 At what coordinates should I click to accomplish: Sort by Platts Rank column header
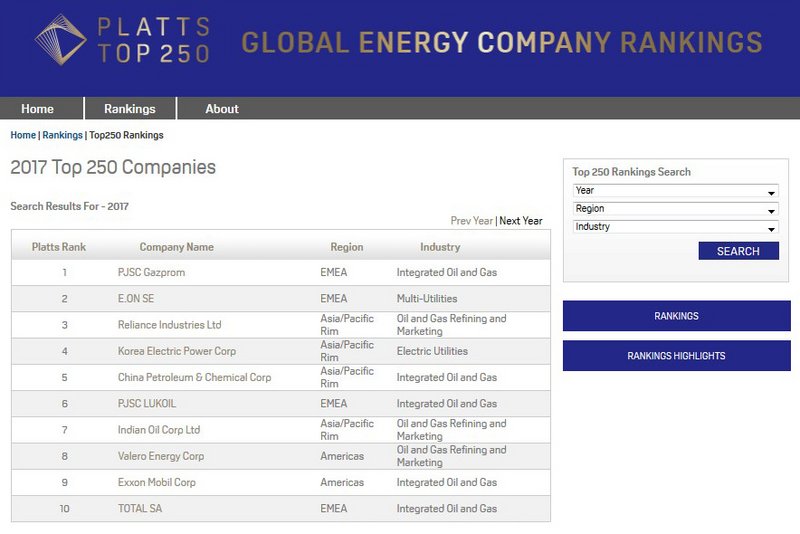pos(59,247)
